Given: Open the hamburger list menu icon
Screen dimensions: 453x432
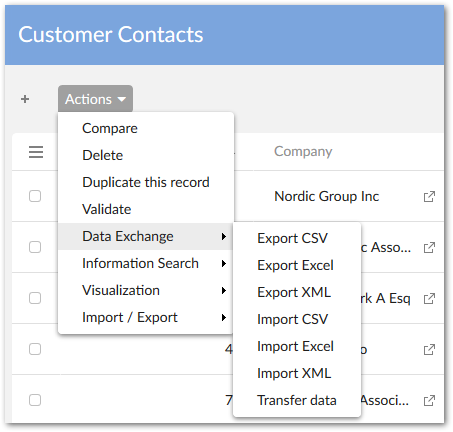Looking at the screenshot, I should (x=36, y=152).
